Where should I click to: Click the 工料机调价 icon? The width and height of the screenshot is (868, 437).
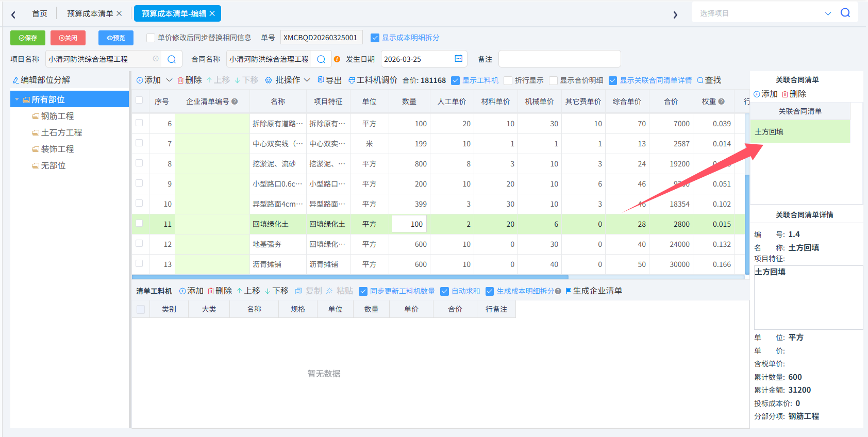pos(352,80)
